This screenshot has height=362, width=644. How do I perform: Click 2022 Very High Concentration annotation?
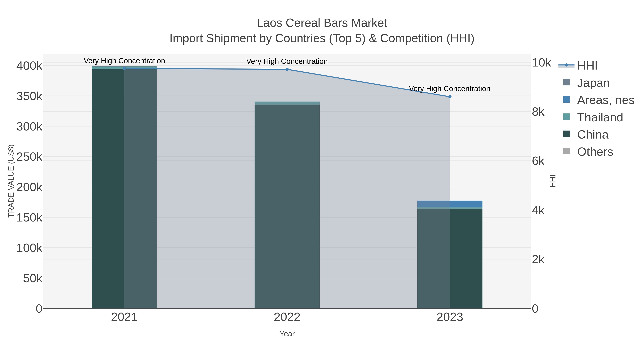point(287,61)
